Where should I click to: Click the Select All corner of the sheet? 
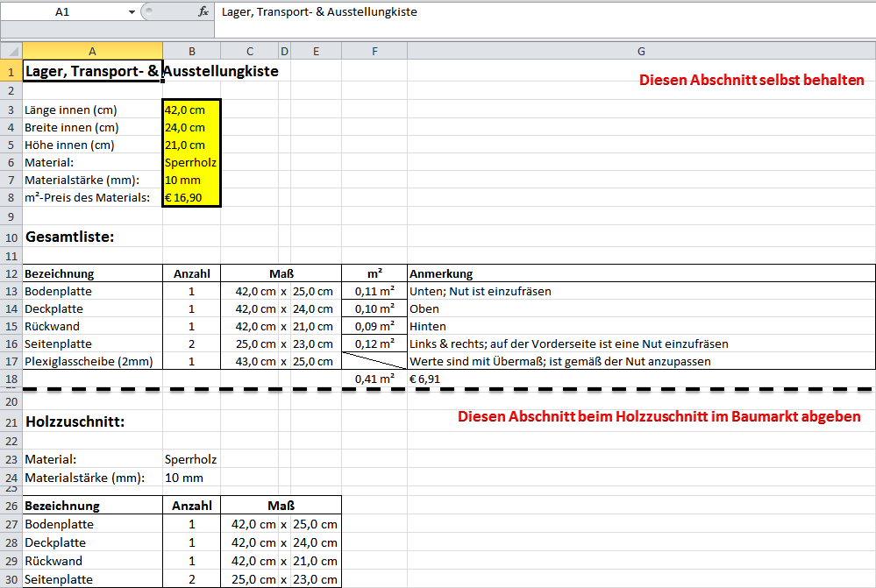(11, 52)
